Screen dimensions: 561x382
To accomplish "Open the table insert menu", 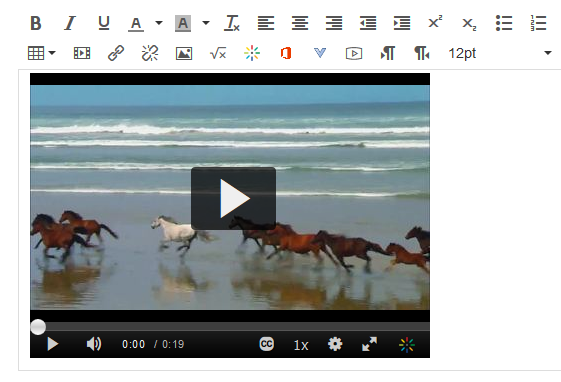I will click(x=42, y=53).
